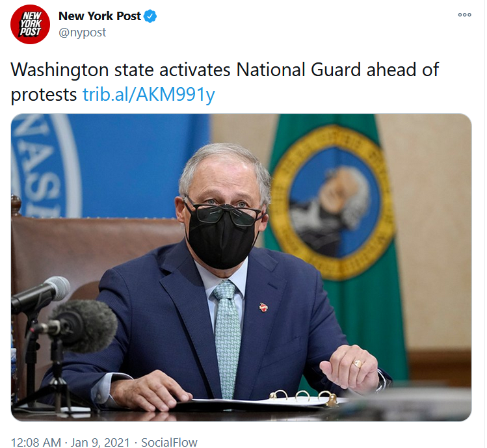Open the tweet's news photo

click(241, 267)
